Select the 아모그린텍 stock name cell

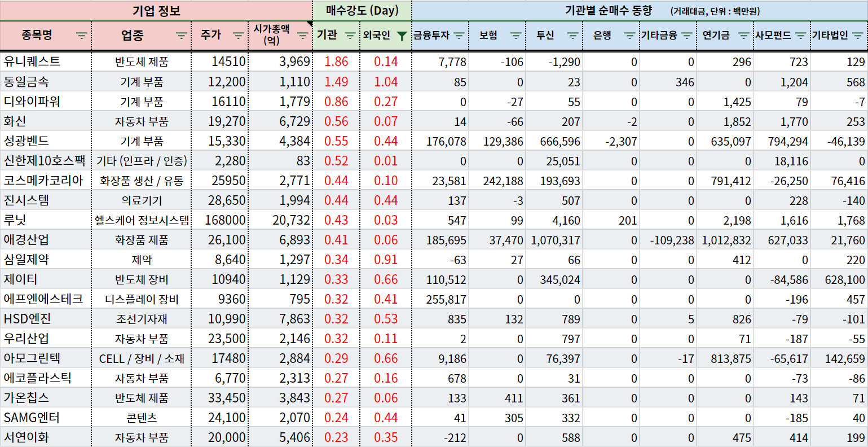(x=46, y=358)
